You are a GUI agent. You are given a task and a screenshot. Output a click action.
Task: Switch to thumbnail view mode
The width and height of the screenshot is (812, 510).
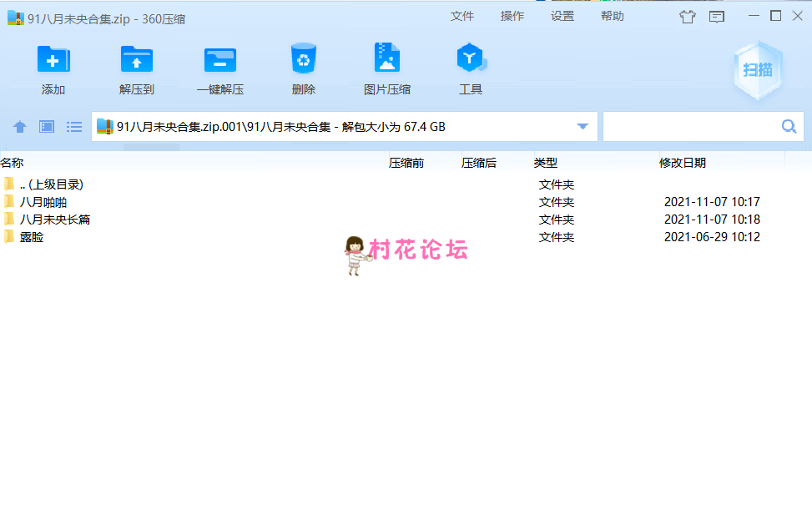pos(47,127)
